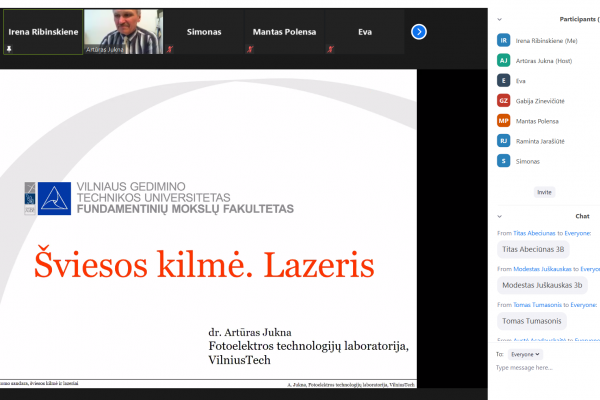Image resolution: width=600 pixels, height=400 pixels.
Task: Select Simonas video tile
Action: point(204,32)
